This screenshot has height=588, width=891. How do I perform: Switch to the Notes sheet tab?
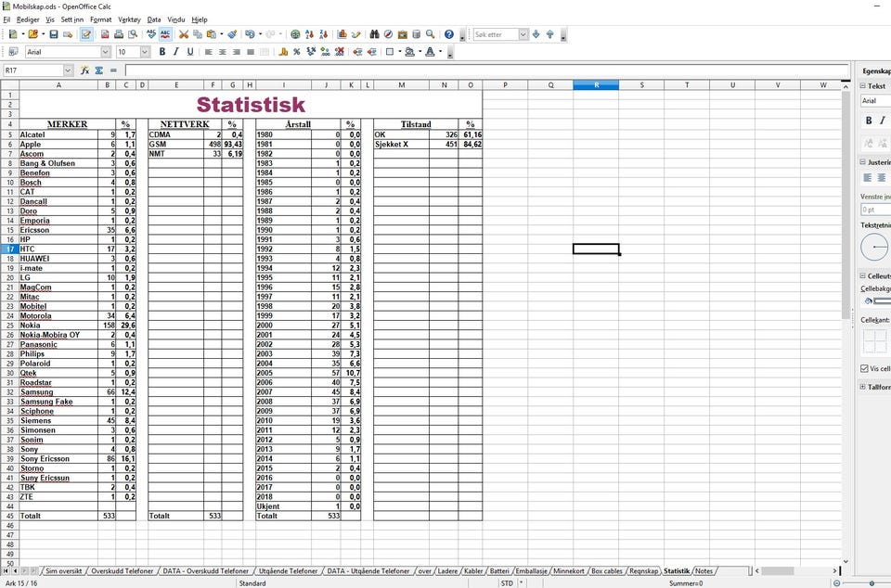704,571
